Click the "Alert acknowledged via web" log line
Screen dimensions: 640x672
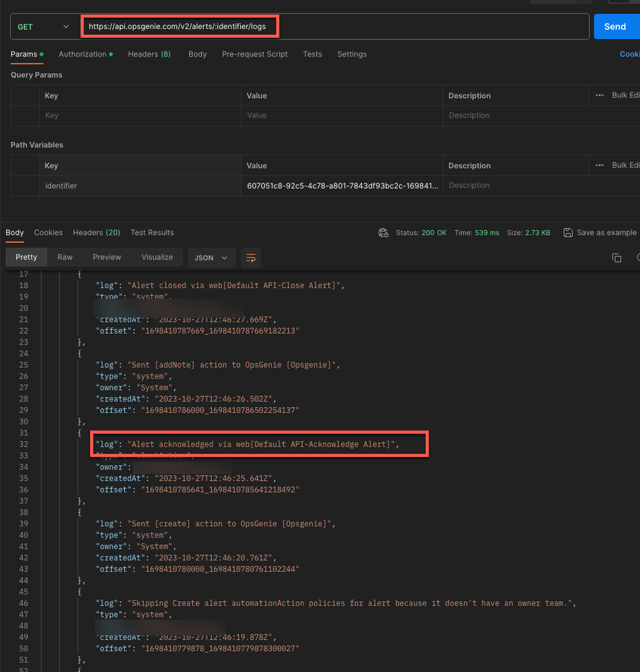click(x=248, y=445)
